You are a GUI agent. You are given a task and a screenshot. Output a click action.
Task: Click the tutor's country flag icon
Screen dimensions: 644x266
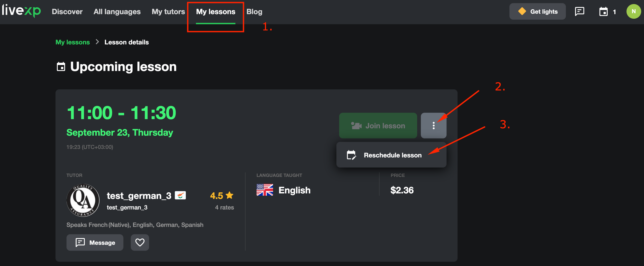[180, 195]
